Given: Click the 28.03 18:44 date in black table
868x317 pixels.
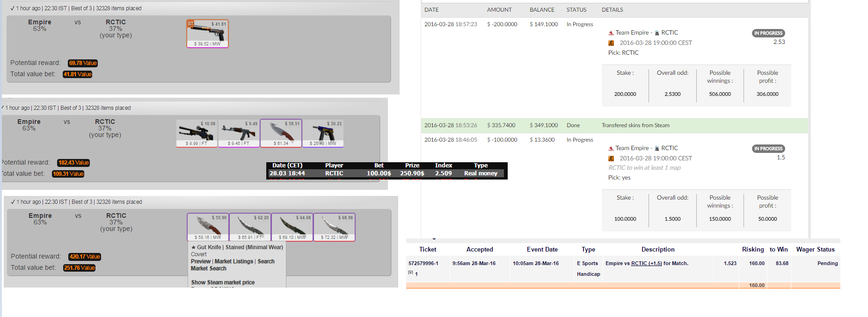Looking at the screenshot, I should 287,173.
